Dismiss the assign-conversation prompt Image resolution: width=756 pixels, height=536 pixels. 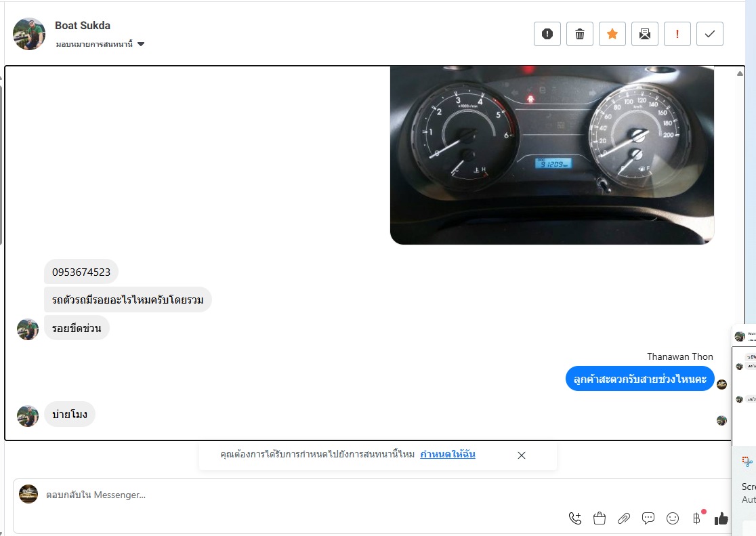pos(521,455)
